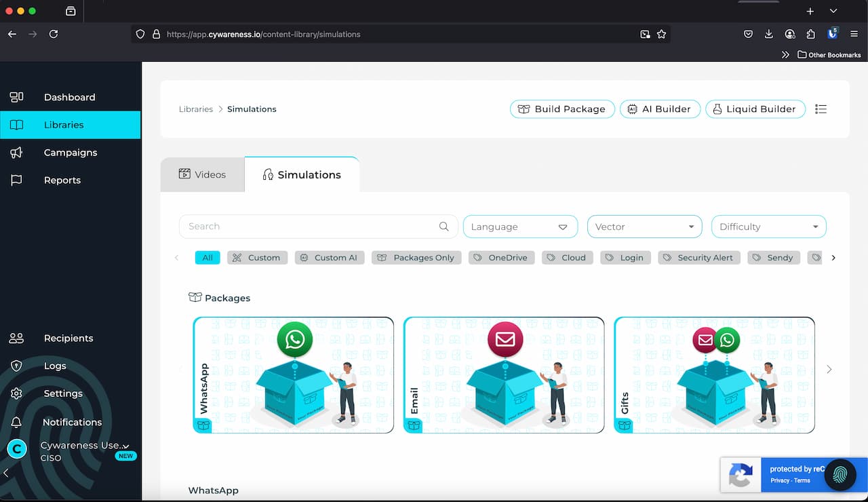Viewport: 868px width, 502px height.
Task: Click the reCAPTCHA Privacy link
Action: point(780,480)
